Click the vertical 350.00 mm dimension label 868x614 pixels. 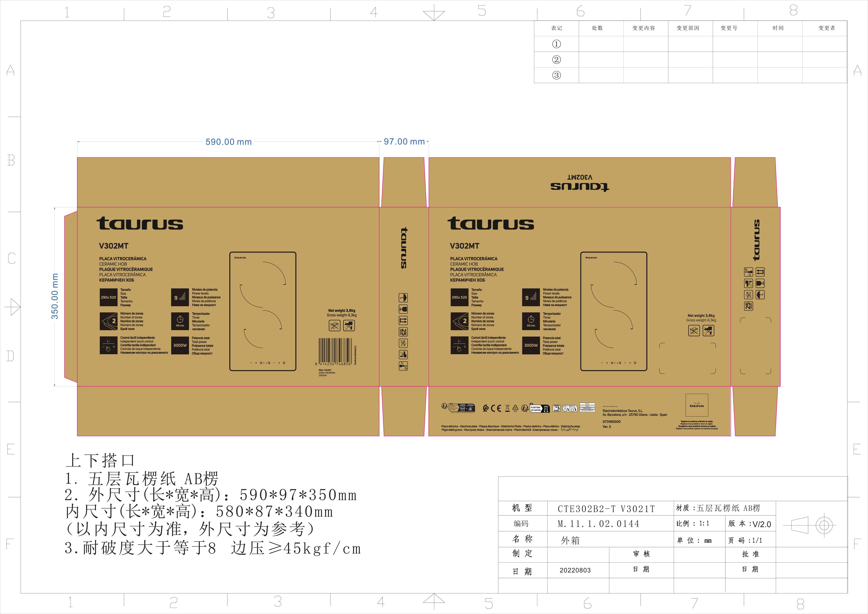(x=55, y=296)
